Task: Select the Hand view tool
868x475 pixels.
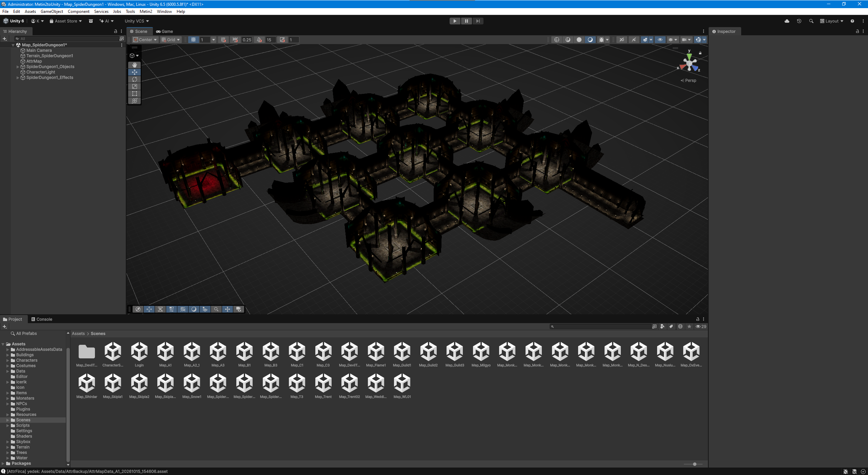Action: [135, 65]
